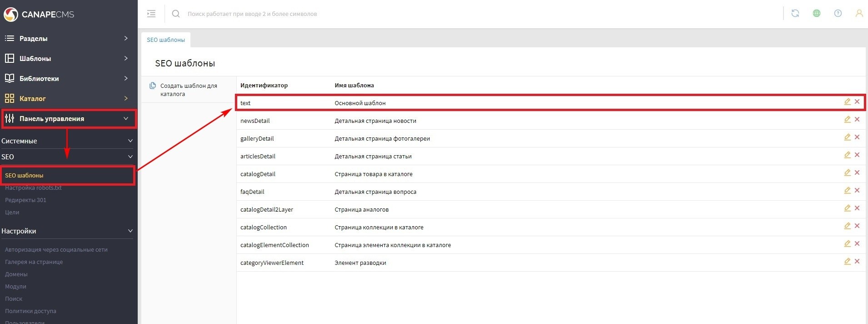868x324 pixels.
Task: Edit the catalogDetail template
Action: [847, 172]
